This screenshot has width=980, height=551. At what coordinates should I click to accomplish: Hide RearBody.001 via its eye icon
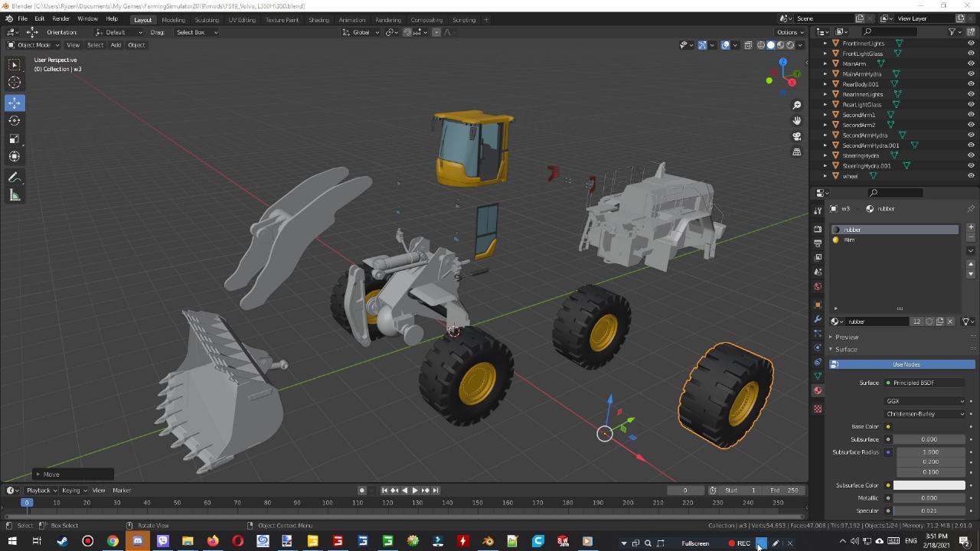(x=971, y=84)
